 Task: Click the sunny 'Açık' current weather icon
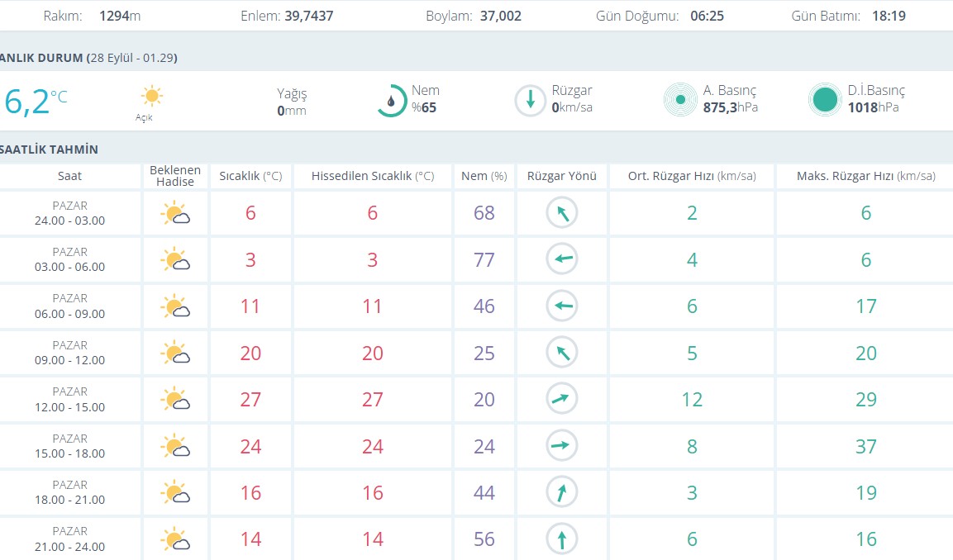click(x=151, y=96)
